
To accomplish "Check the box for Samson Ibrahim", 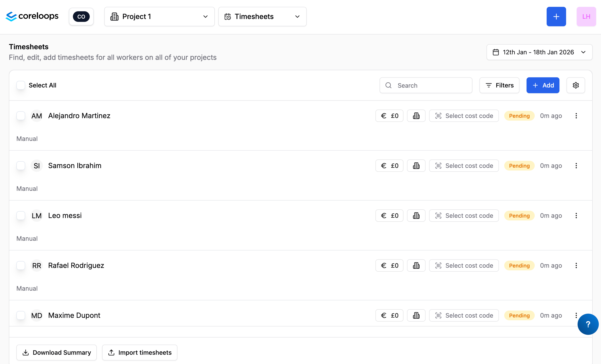I will click(x=21, y=166).
